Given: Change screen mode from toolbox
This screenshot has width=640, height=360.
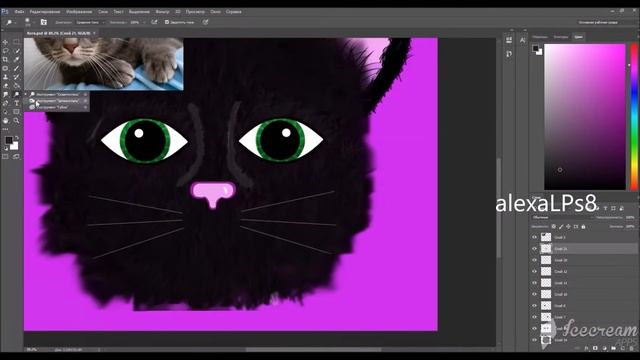Looking at the screenshot, I should pyautogui.click(x=16, y=157).
